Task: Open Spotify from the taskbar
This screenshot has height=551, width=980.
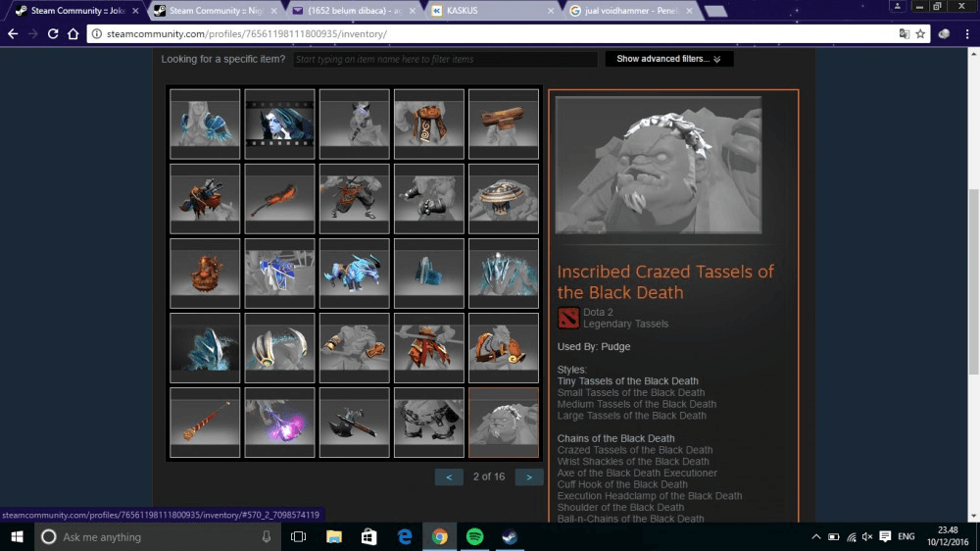Action: tap(474, 536)
